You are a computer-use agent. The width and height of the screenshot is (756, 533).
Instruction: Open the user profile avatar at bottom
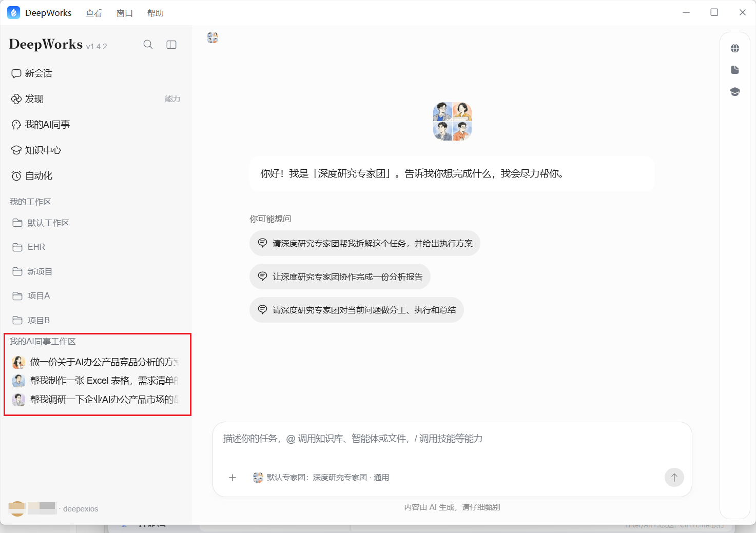coord(17,508)
